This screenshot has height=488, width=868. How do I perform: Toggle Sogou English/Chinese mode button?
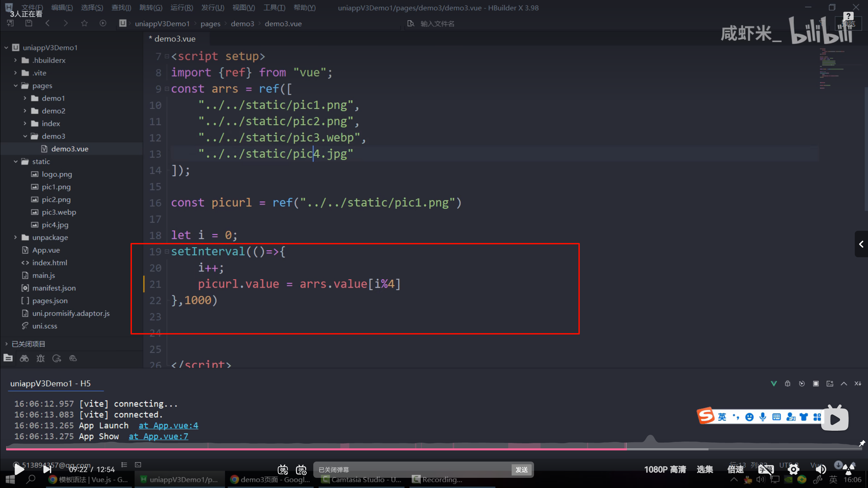(722, 417)
